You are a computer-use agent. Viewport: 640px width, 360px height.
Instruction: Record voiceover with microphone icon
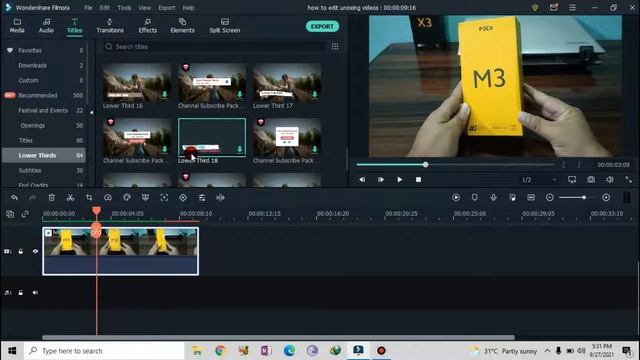493,198
